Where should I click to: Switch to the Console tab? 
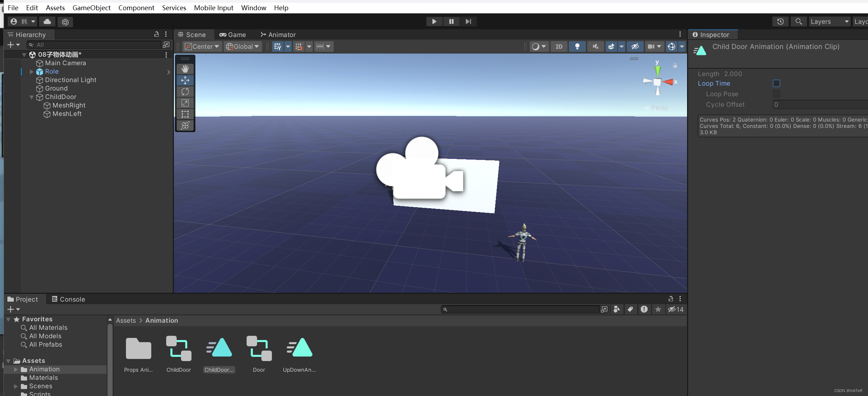pyautogui.click(x=68, y=299)
